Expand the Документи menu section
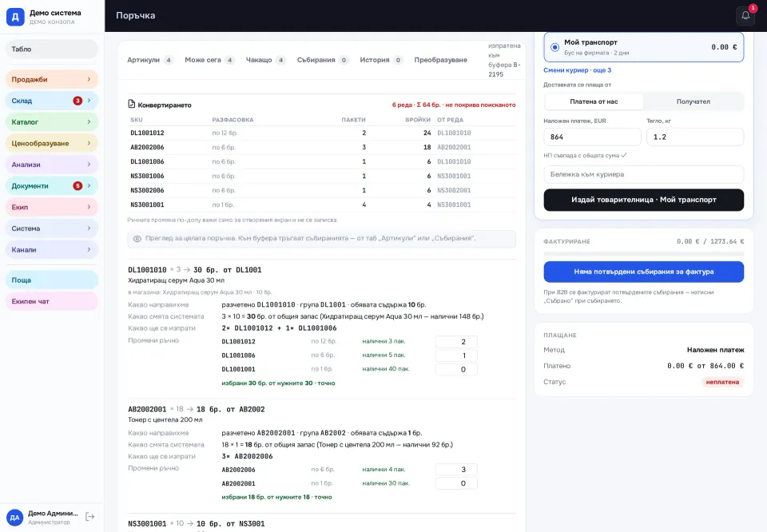This screenshot has width=767, height=532. click(x=52, y=186)
